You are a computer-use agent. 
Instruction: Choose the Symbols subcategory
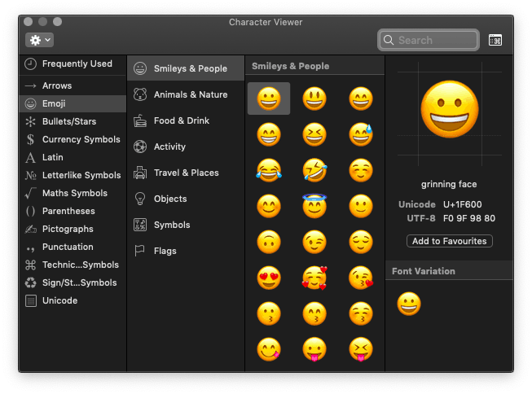[x=186, y=225]
